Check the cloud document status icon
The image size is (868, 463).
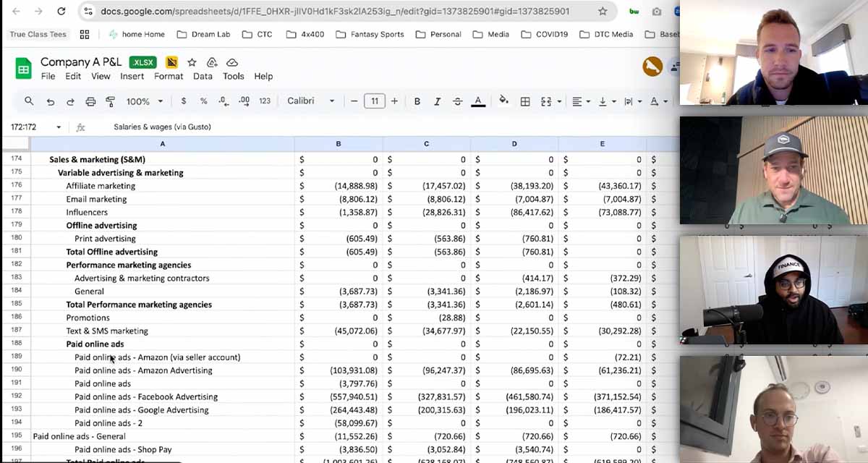pos(232,62)
